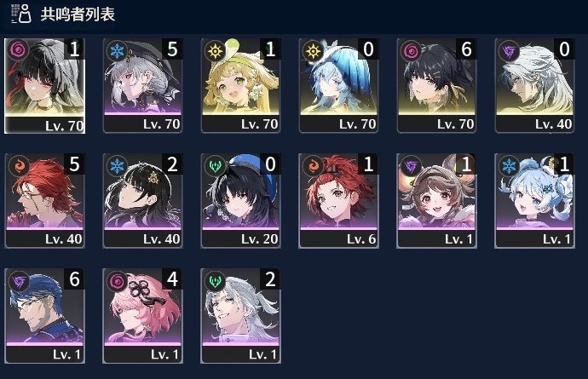Select the black-haired Lv. 70 character with 6
This screenshot has height=379, width=588.
[x=436, y=85]
